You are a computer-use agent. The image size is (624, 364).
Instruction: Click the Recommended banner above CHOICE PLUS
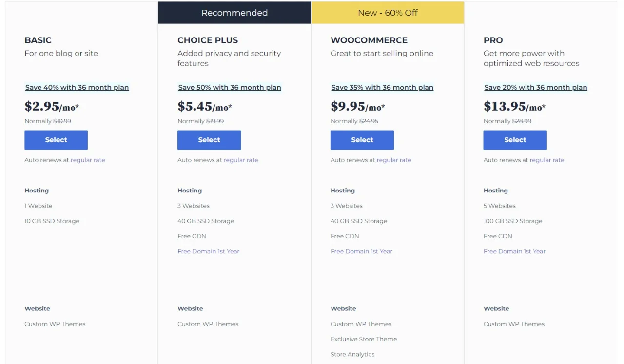(x=234, y=13)
